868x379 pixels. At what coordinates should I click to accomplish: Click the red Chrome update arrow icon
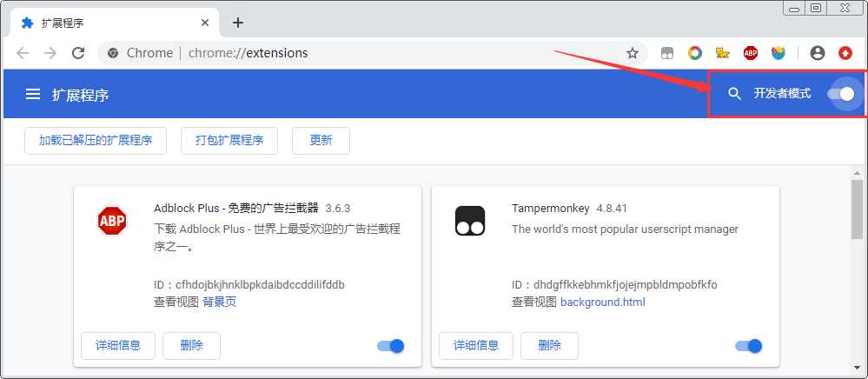click(x=845, y=53)
